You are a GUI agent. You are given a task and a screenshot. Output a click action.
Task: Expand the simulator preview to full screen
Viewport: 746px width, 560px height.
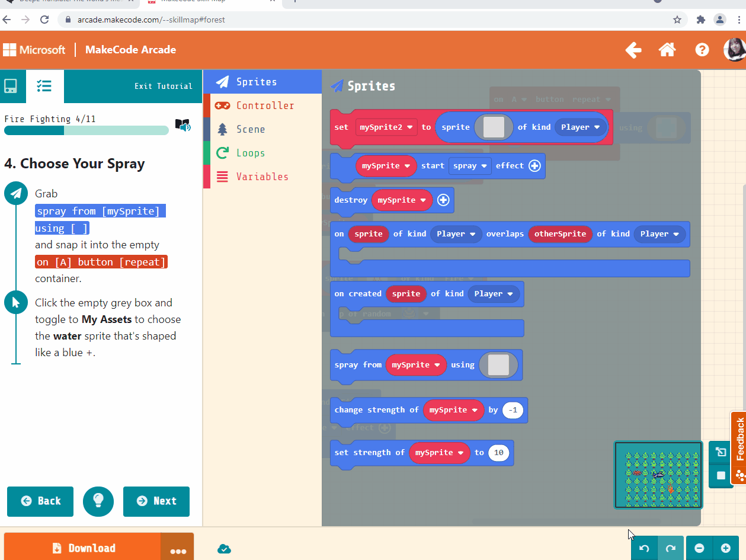click(719, 452)
